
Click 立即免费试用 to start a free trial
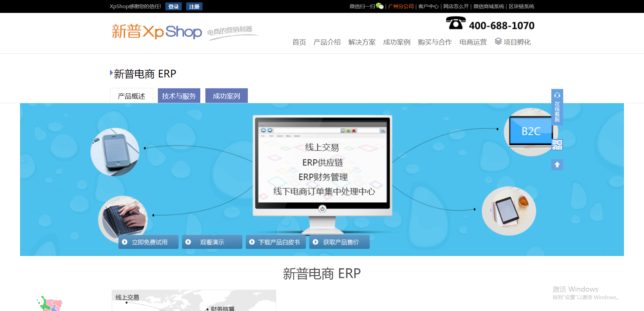coord(148,242)
